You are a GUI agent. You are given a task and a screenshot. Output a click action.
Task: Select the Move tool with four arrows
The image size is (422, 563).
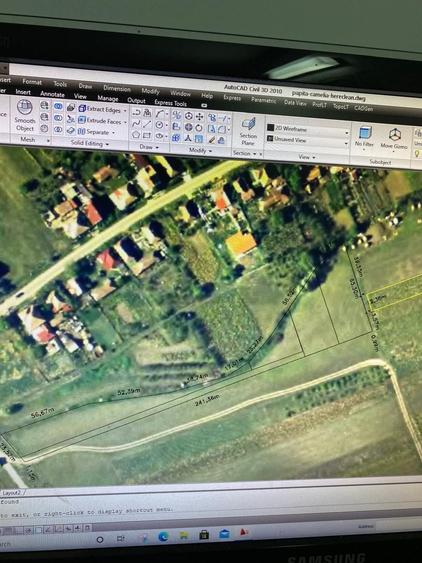tap(199, 117)
